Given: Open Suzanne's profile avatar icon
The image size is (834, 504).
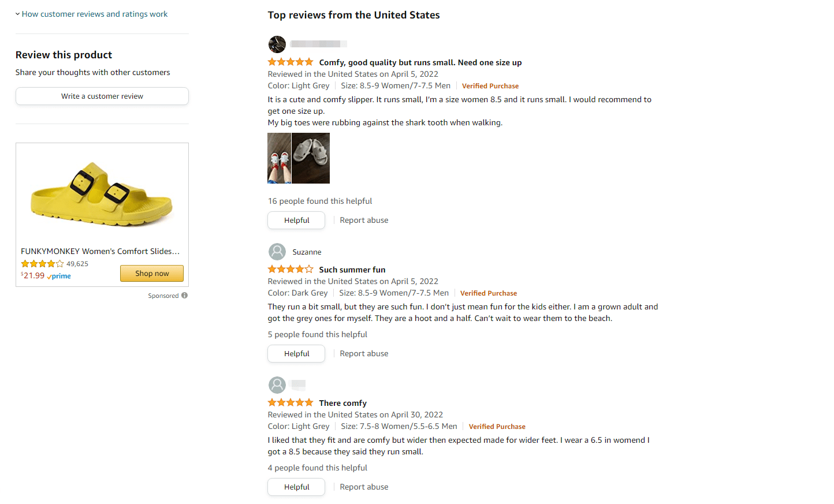Looking at the screenshot, I should coord(277,252).
